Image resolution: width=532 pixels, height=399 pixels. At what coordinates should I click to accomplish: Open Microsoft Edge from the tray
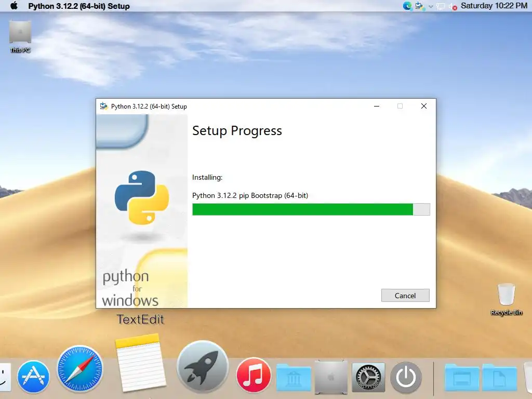click(407, 6)
